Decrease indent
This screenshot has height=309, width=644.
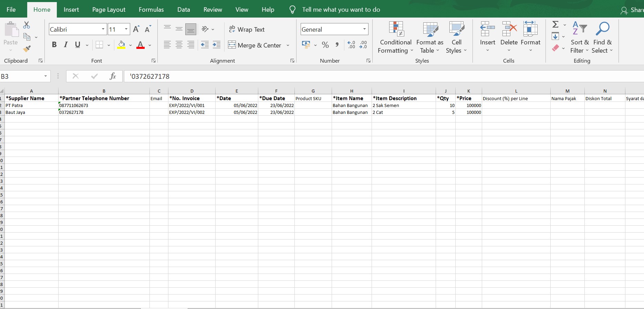[x=205, y=45]
